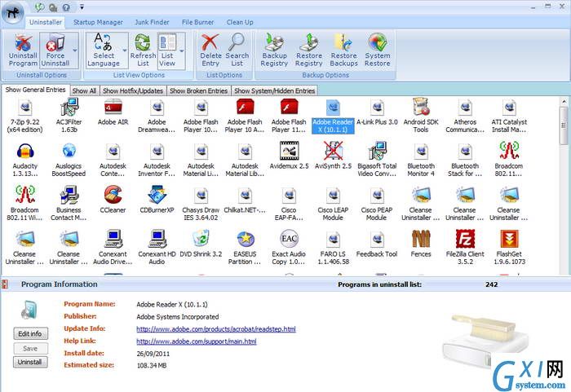Select the Audacity 1.3.13 entry
571x392 pixels.
pos(24,160)
